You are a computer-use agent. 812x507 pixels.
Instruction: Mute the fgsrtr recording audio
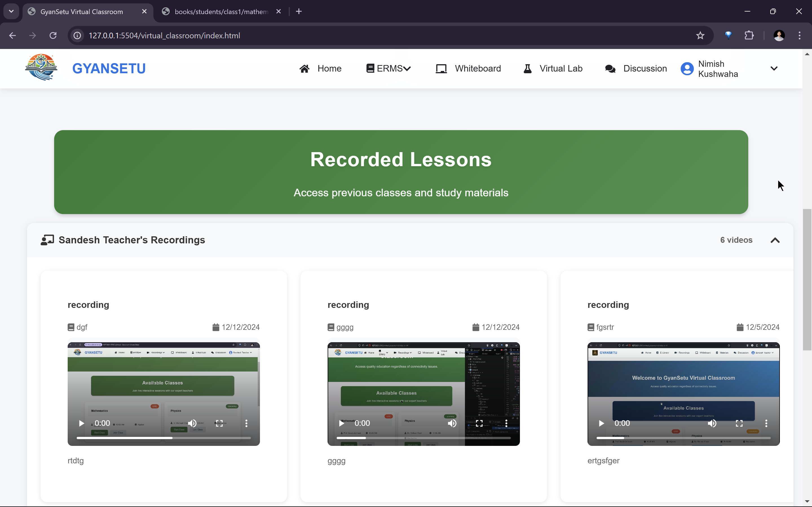tap(712, 423)
